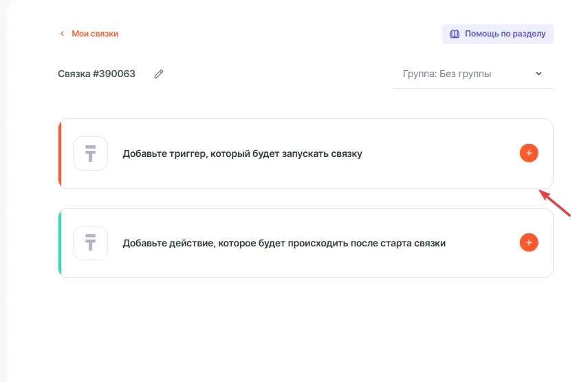Click the red accent stripe on trigger card

coord(60,153)
